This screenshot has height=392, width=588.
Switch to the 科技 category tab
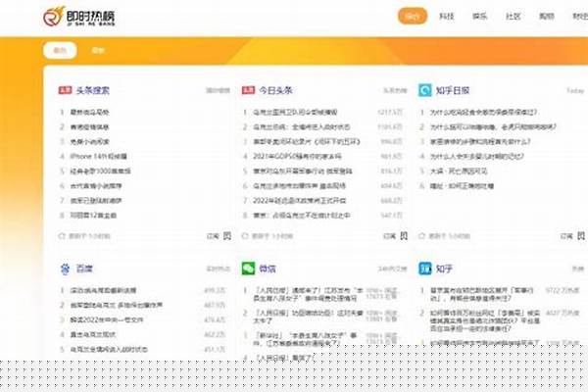pos(446,16)
